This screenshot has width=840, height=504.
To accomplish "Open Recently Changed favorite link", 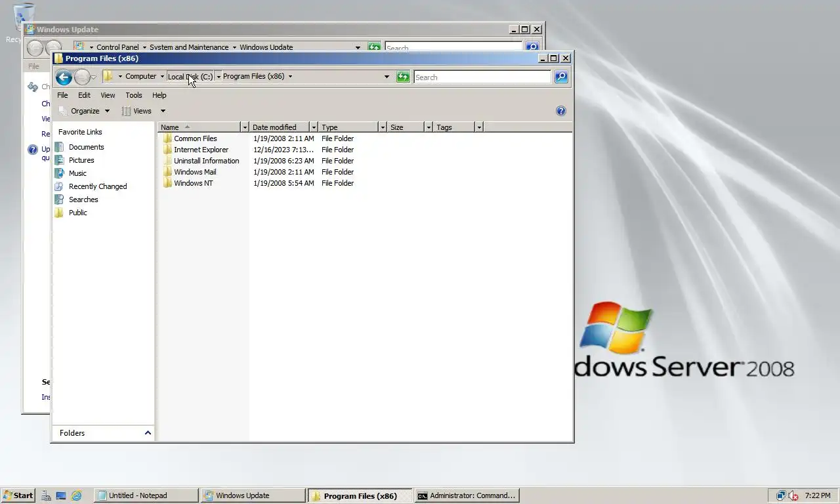I will 98,186.
